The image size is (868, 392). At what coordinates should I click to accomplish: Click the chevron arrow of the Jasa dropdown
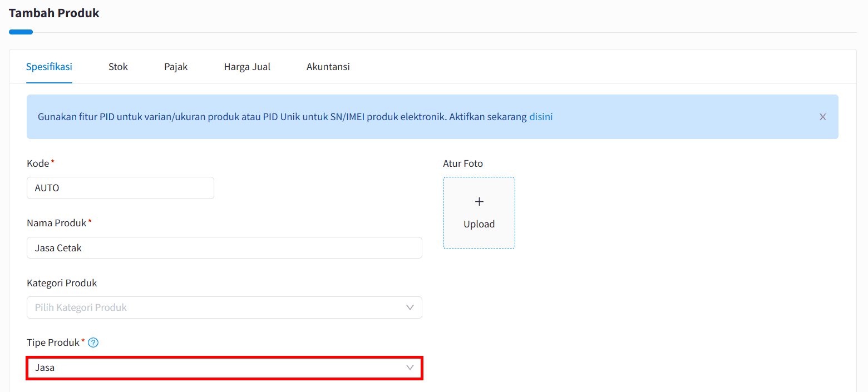410,368
